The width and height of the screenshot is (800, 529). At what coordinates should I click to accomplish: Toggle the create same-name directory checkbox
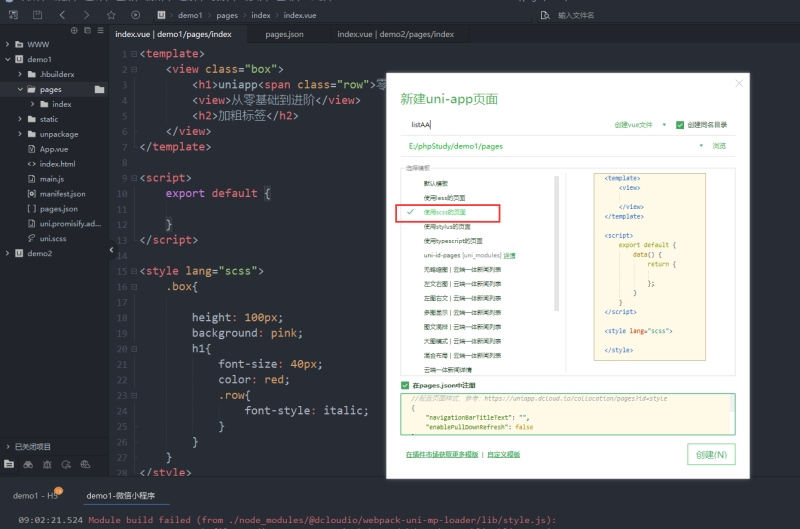[x=680, y=125]
